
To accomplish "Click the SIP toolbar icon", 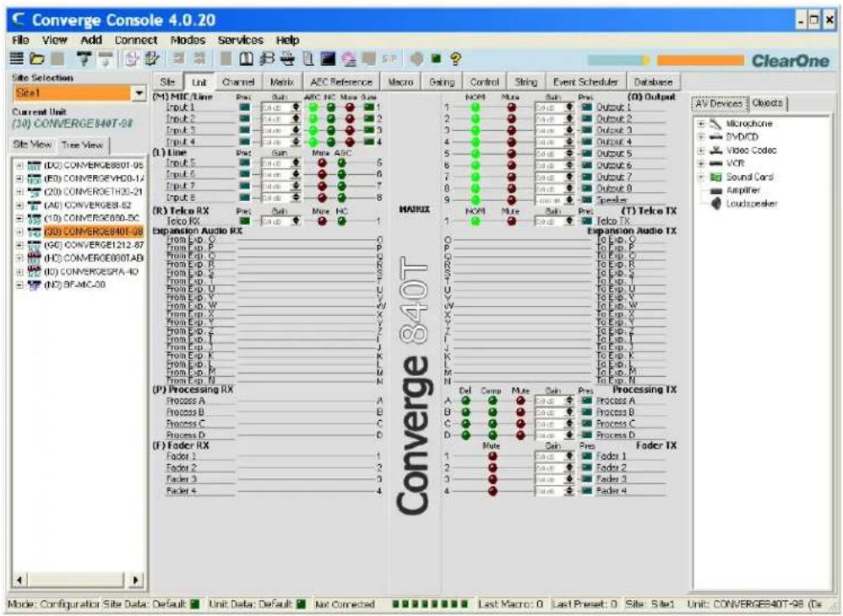I will (x=389, y=58).
